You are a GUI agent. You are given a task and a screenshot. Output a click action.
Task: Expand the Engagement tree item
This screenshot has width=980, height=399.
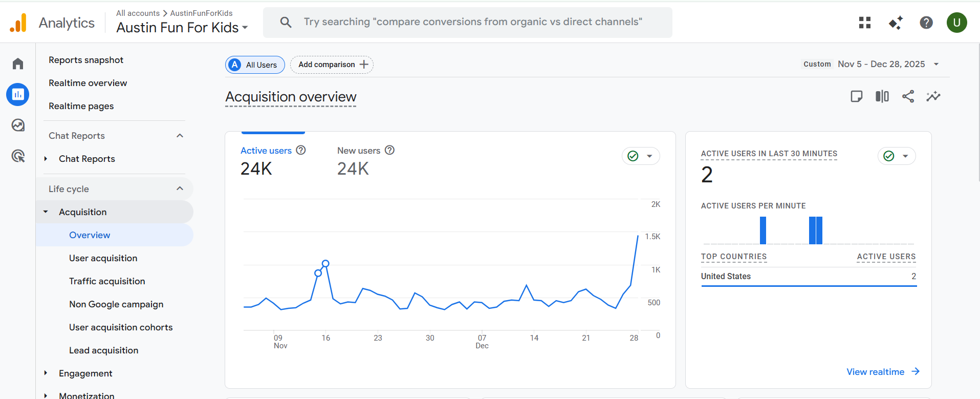[x=46, y=373]
